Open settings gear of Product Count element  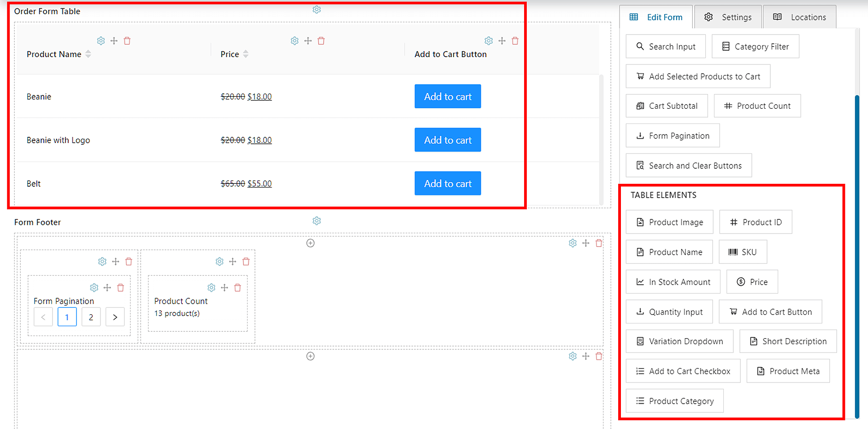(211, 288)
